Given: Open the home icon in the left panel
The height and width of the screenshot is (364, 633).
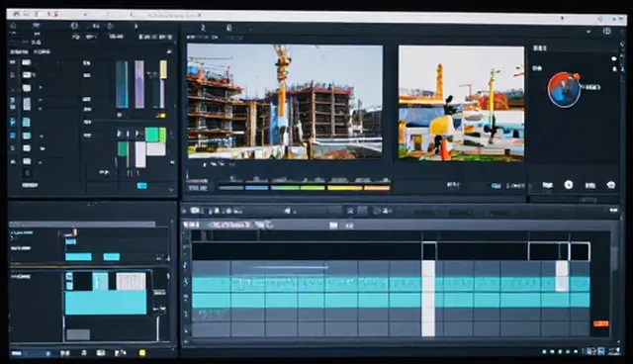Looking at the screenshot, I should click(13, 26).
